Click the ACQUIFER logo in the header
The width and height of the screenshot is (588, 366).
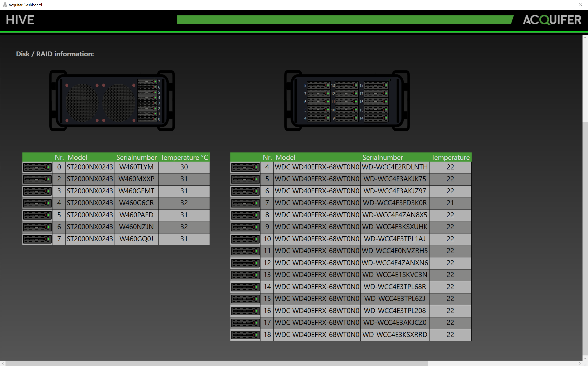(x=552, y=20)
